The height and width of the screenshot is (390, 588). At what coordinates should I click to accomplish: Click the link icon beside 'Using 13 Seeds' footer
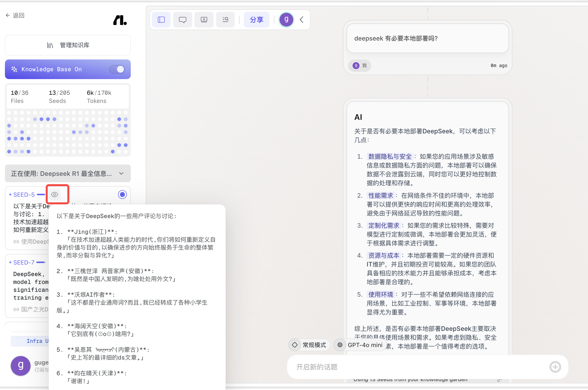[499, 380]
